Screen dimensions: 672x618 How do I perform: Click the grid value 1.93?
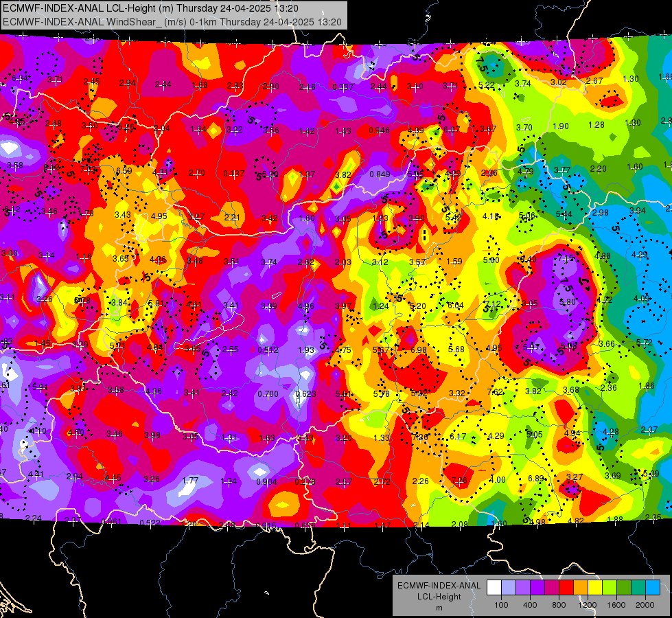point(306,350)
